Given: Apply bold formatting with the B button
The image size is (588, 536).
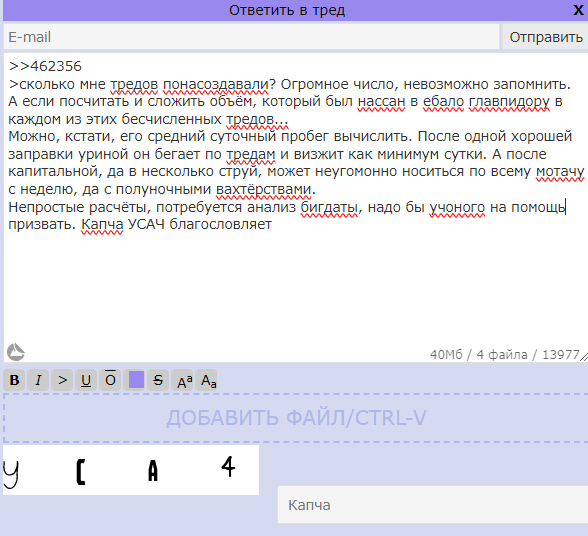Looking at the screenshot, I should 14,380.
